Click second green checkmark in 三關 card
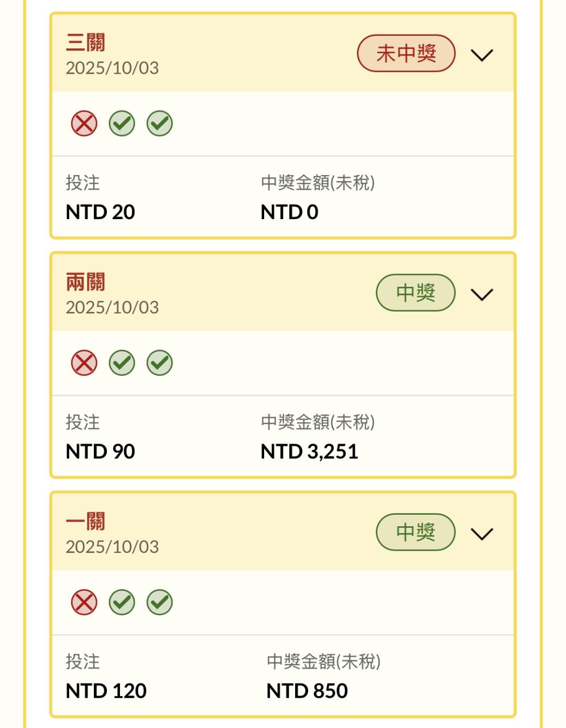 pyautogui.click(x=160, y=124)
